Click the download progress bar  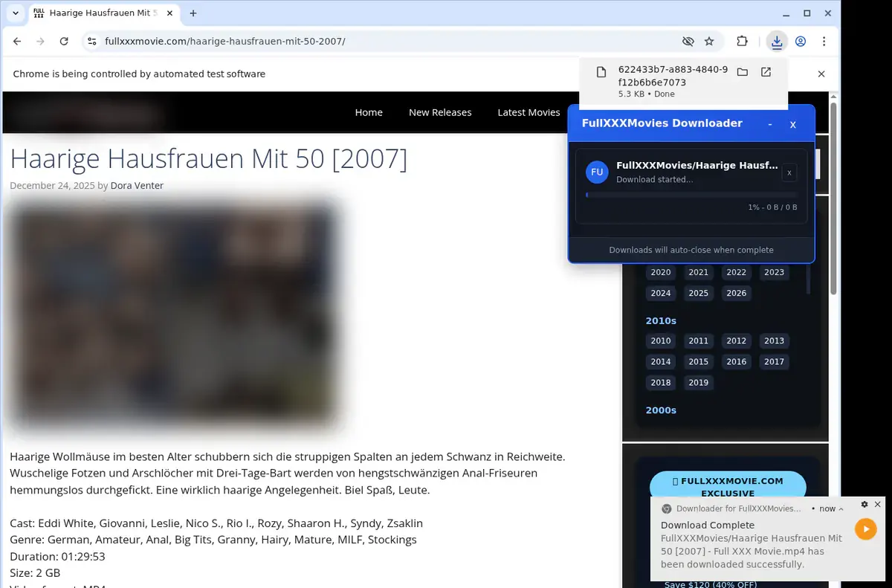click(691, 195)
